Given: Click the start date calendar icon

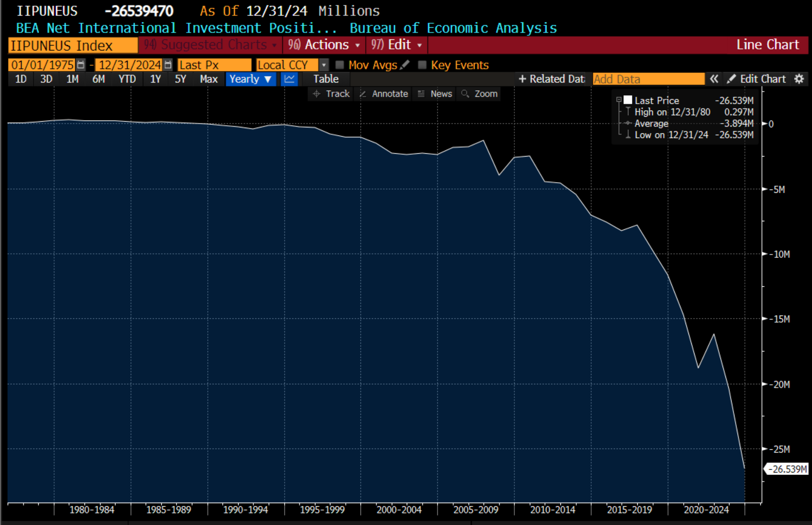Looking at the screenshot, I should click(80, 65).
